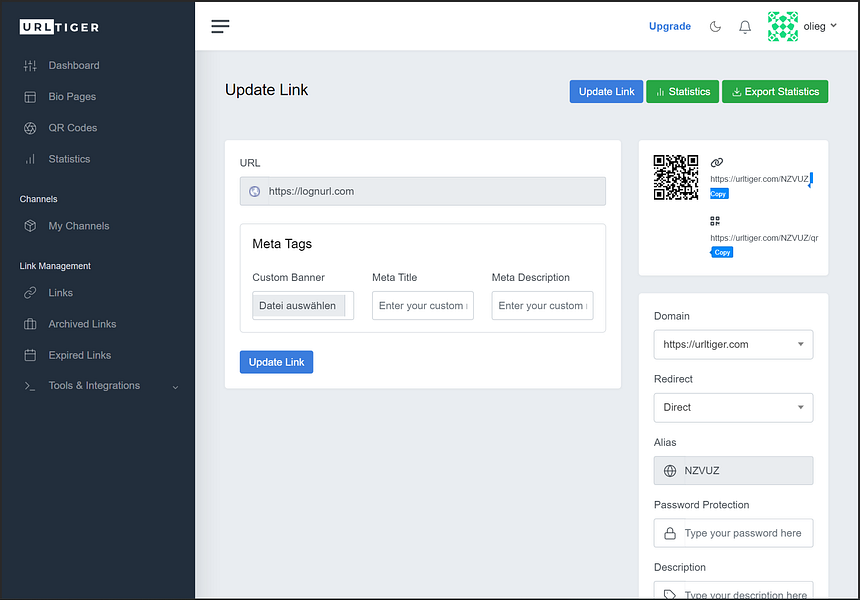The height and width of the screenshot is (600, 860).
Task: Click the Meta Title input
Action: coord(423,305)
